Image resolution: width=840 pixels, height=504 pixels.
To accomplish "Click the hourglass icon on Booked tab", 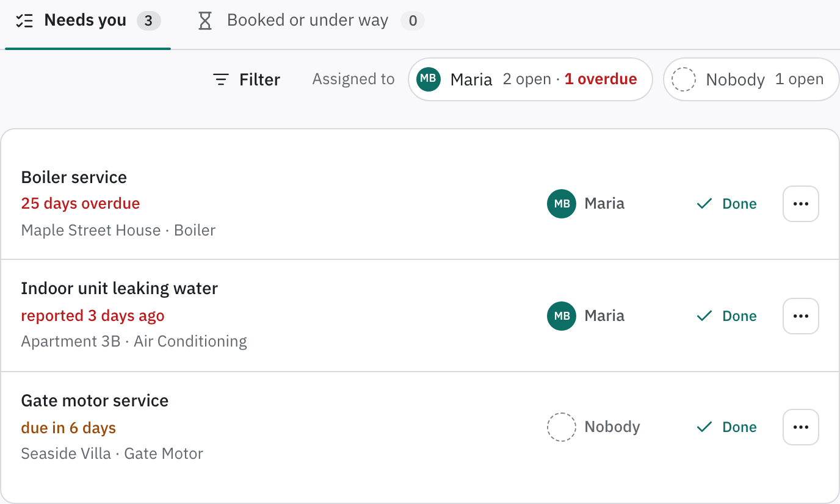I will pos(205,21).
